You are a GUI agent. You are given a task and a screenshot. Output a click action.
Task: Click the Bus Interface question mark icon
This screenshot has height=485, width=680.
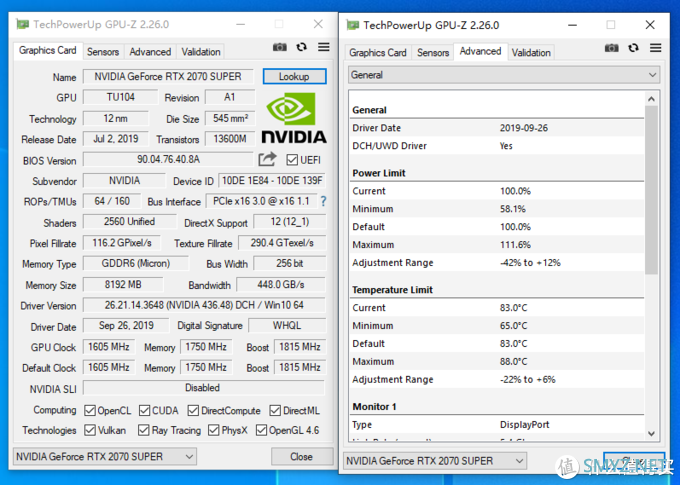point(323,201)
